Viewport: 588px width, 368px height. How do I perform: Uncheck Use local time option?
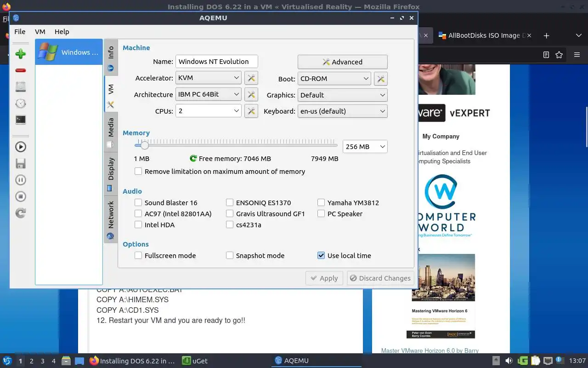pos(321,255)
